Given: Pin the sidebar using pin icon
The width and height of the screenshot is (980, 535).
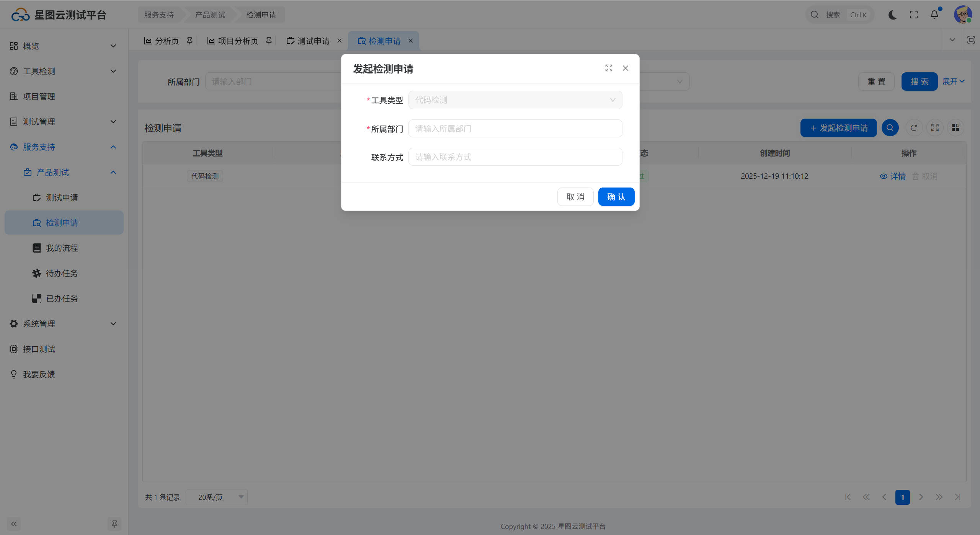Looking at the screenshot, I should click(114, 524).
